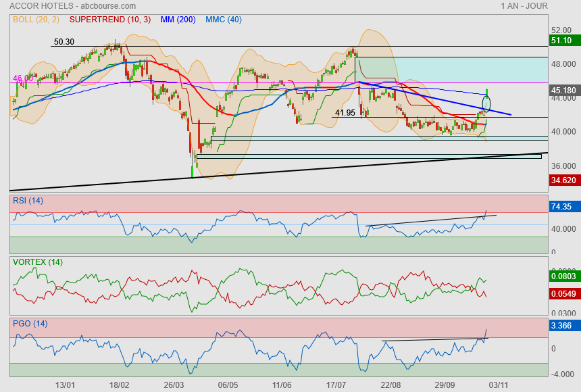Select the 03/11 date on the time axis
Image resolution: width=581 pixels, height=392 pixels.
[x=498, y=385]
